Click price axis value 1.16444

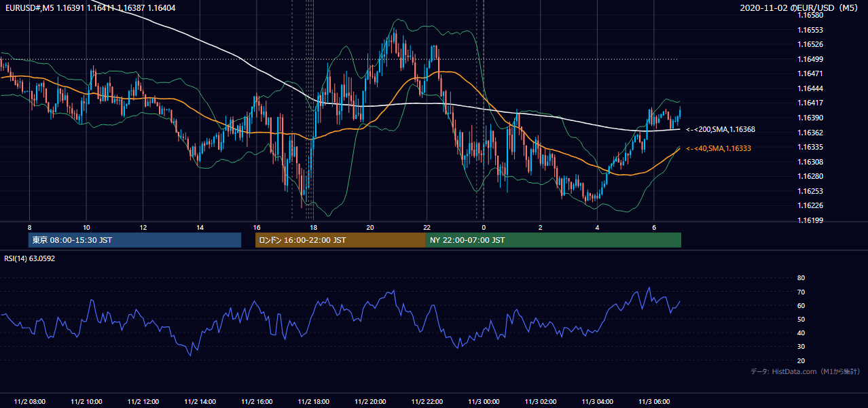pos(810,88)
